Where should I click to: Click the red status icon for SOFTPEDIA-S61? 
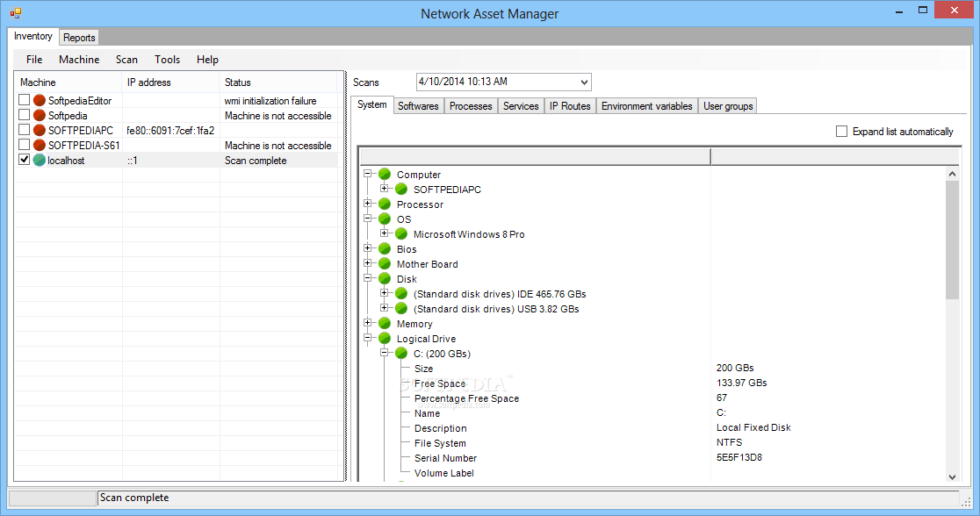coord(40,145)
